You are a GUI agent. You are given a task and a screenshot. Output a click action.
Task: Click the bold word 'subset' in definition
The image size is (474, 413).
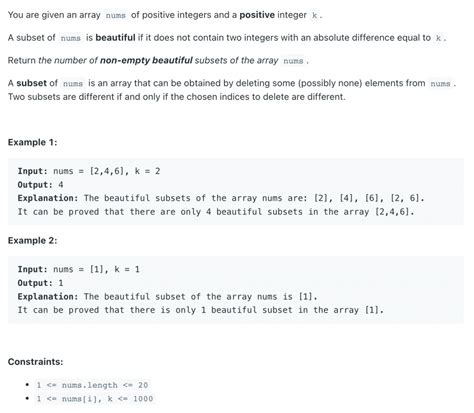(x=32, y=83)
